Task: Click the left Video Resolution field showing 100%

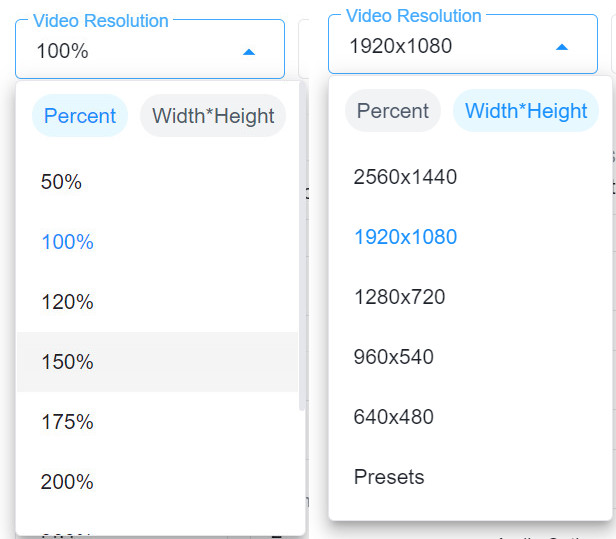Action: tap(120, 51)
